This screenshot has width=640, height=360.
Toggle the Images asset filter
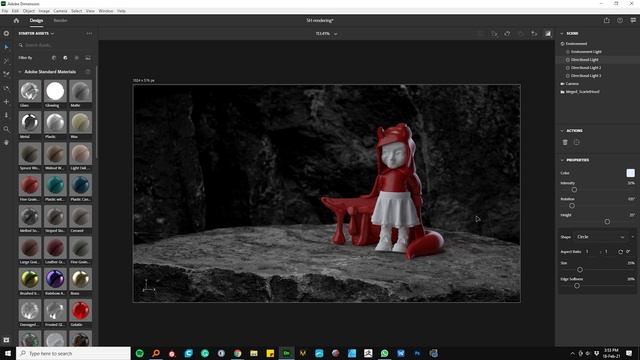(x=88, y=58)
